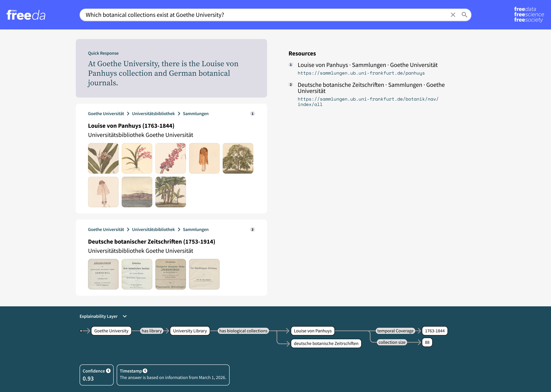Open the orange netted mushroom thumbnail
This screenshot has height=392, width=551.
204,158
